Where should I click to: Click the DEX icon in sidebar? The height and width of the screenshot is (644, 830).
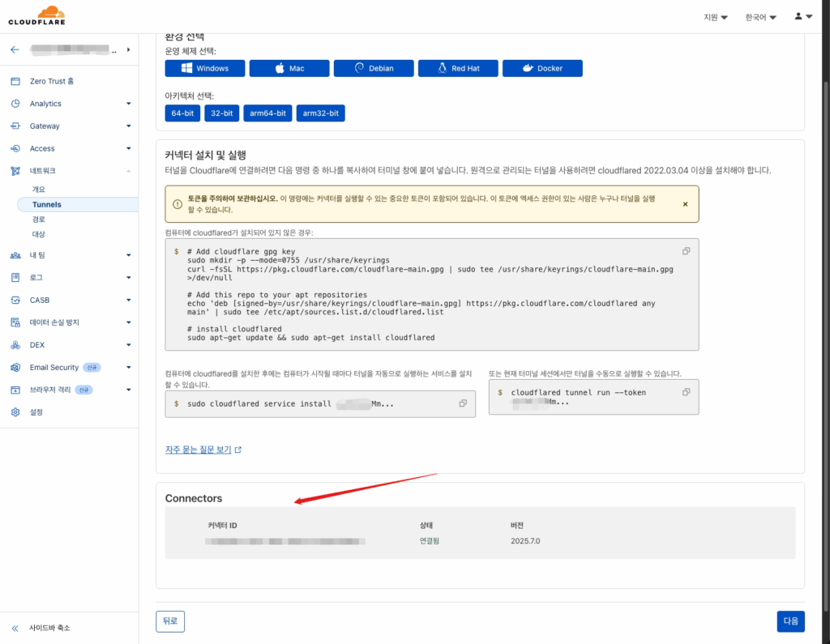15,345
